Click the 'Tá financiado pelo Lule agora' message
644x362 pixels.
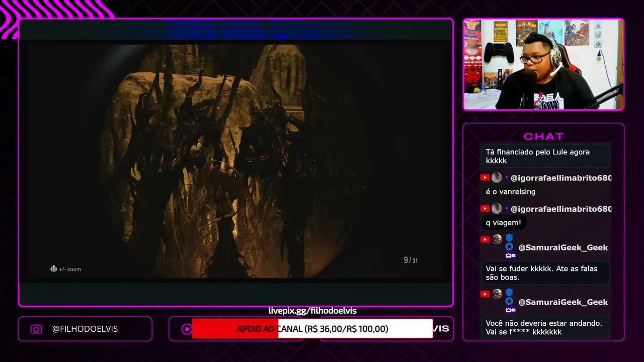coord(545,156)
